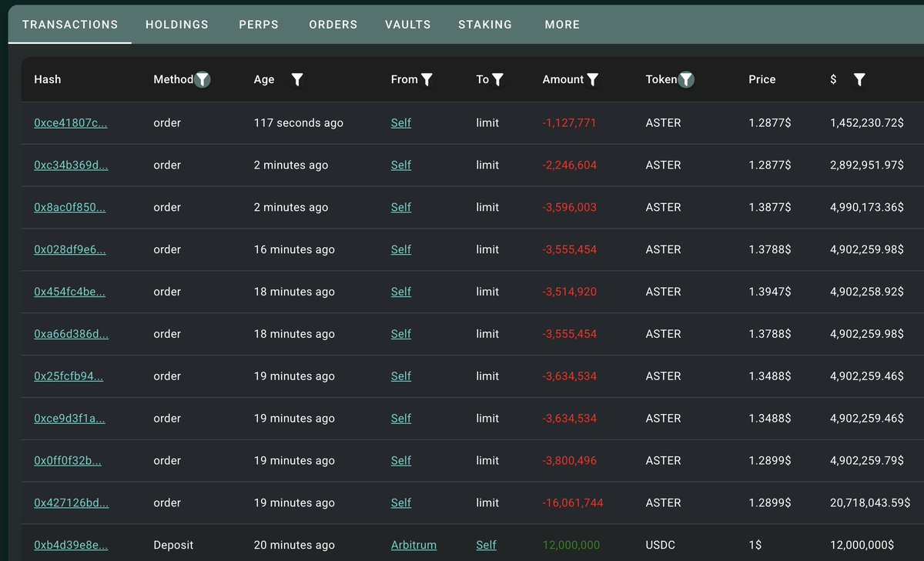This screenshot has height=561, width=924.
Task: Click the From column filter icon
Action: (427, 79)
